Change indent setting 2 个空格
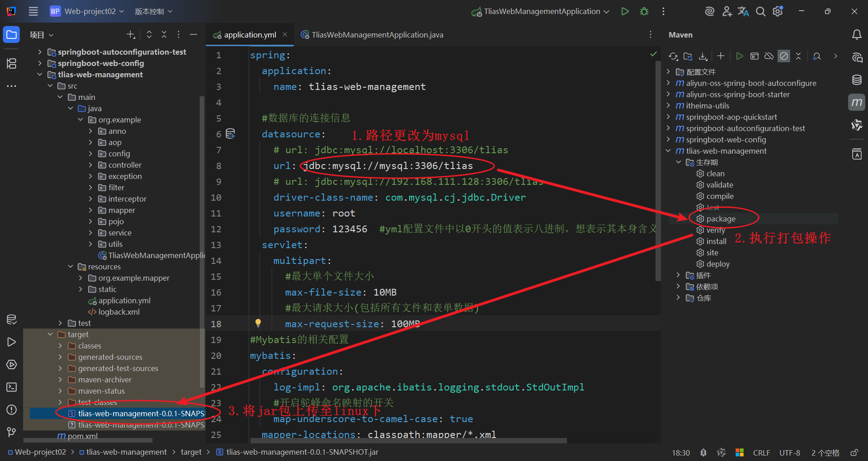The height and width of the screenshot is (461, 868). click(x=825, y=452)
